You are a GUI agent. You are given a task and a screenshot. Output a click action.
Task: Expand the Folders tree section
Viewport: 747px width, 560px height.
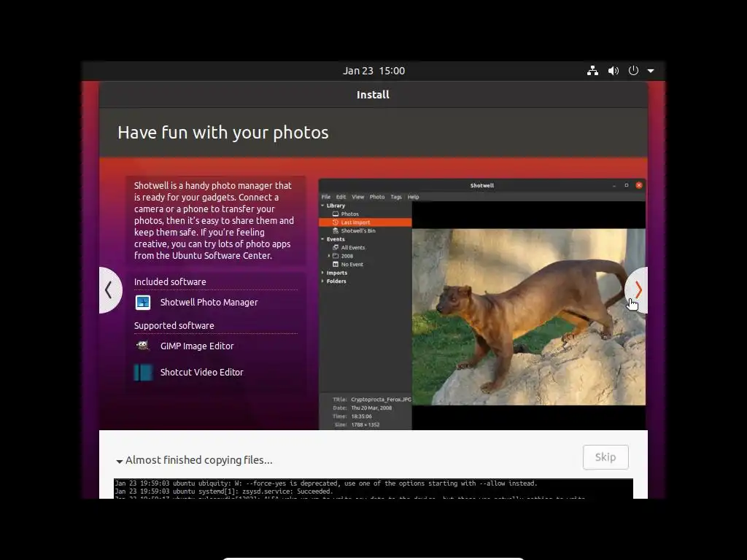click(322, 281)
